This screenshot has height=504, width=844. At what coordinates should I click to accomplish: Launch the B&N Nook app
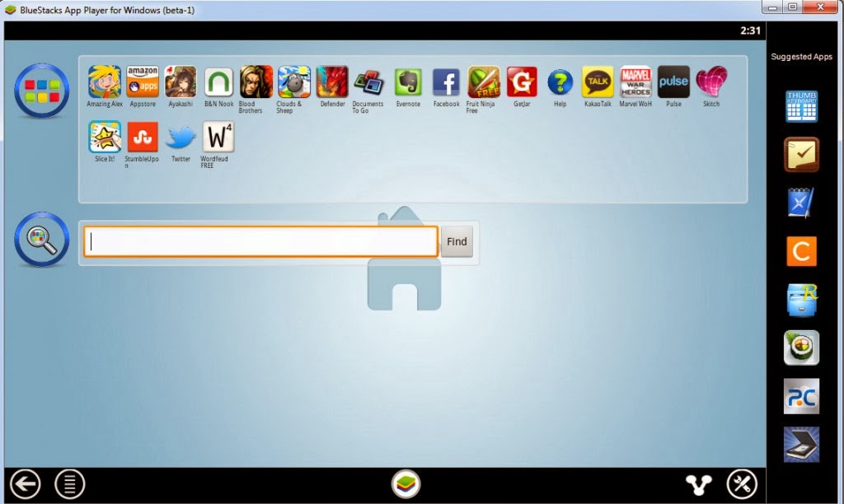click(x=218, y=82)
